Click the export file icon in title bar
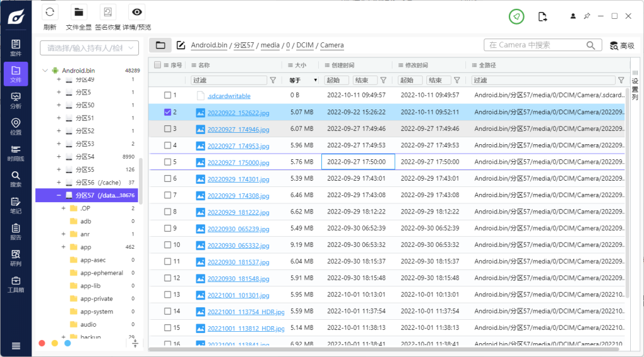Image resolution: width=644 pixels, height=357 pixels. (543, 16)
